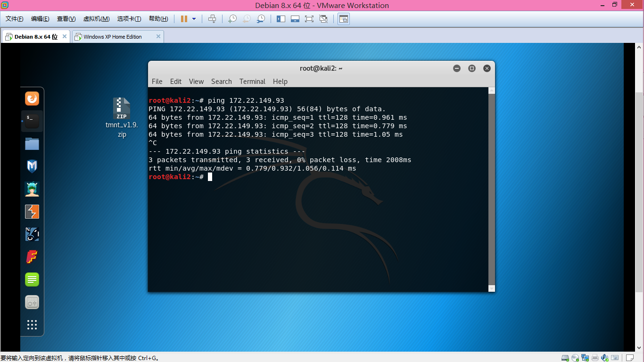The height and width of the screenshot is (362, 644).
Task: Open Faraday from the dock
Action: 32,257
